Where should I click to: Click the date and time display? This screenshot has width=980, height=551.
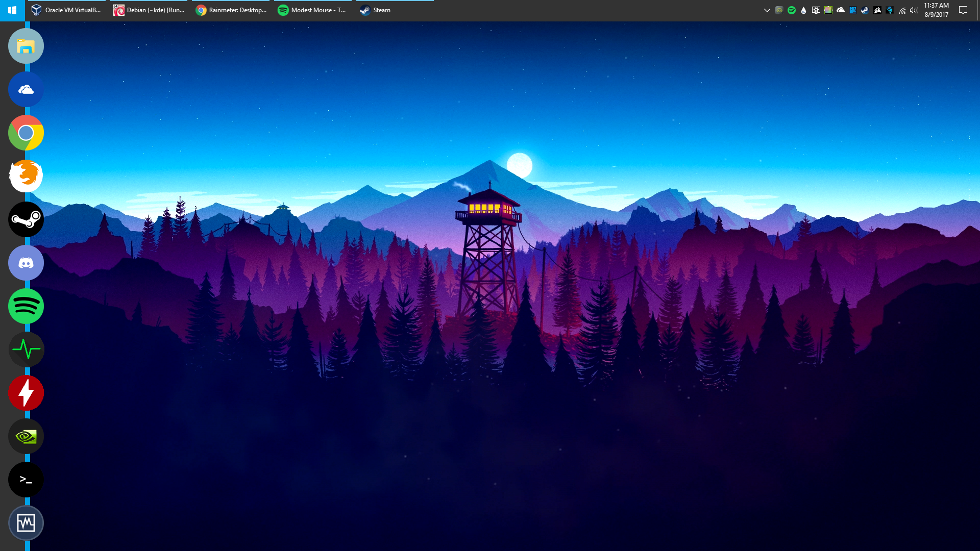(x=937, y=10)
